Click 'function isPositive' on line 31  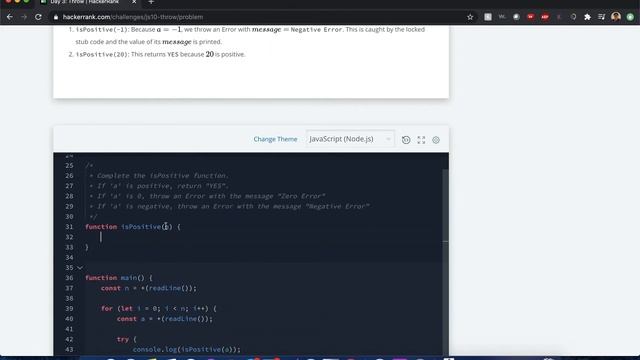tap(133, 227)
